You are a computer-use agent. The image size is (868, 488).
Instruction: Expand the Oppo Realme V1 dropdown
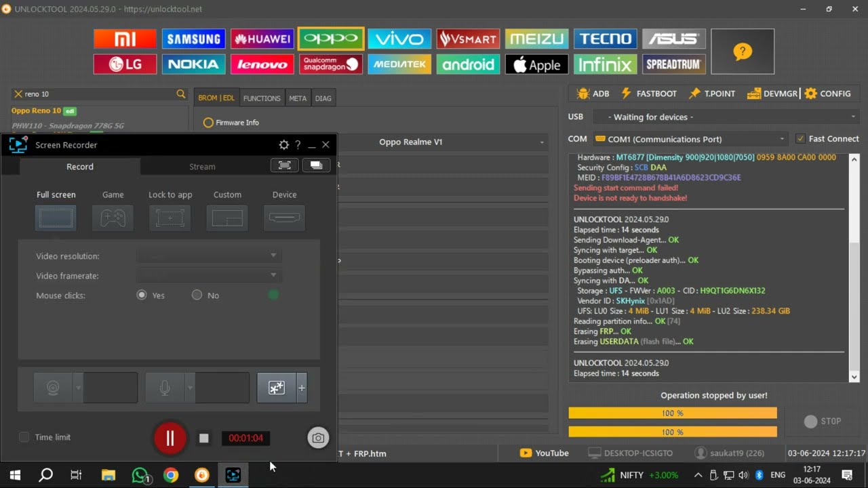point(542,142)
